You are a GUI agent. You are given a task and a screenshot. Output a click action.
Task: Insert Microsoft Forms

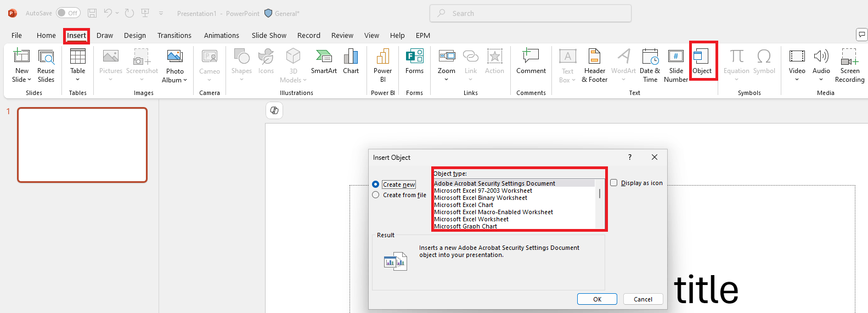pyautogui.click(x=414, y=62)
